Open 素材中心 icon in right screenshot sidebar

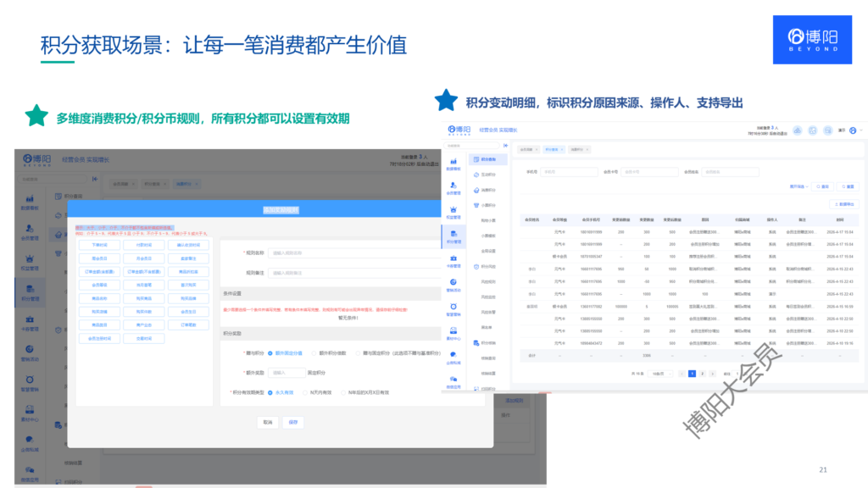pyautogui.click(x=453, y=331)
